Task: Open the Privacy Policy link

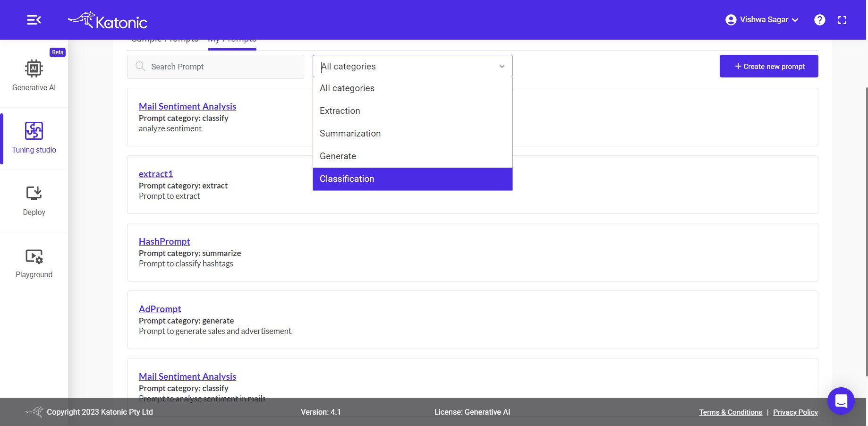Action: [795, 412]
